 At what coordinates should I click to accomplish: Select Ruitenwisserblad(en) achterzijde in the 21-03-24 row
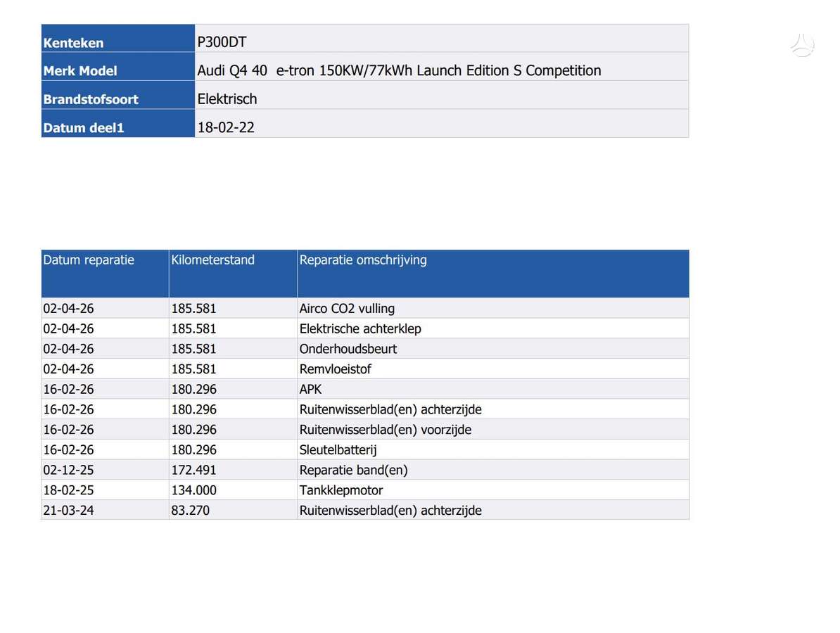390,511
